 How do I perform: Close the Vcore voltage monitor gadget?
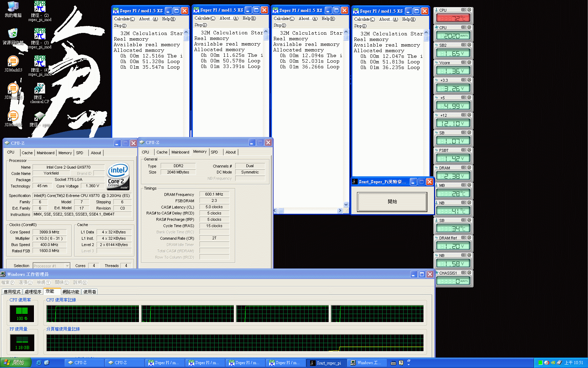(469, 62)
